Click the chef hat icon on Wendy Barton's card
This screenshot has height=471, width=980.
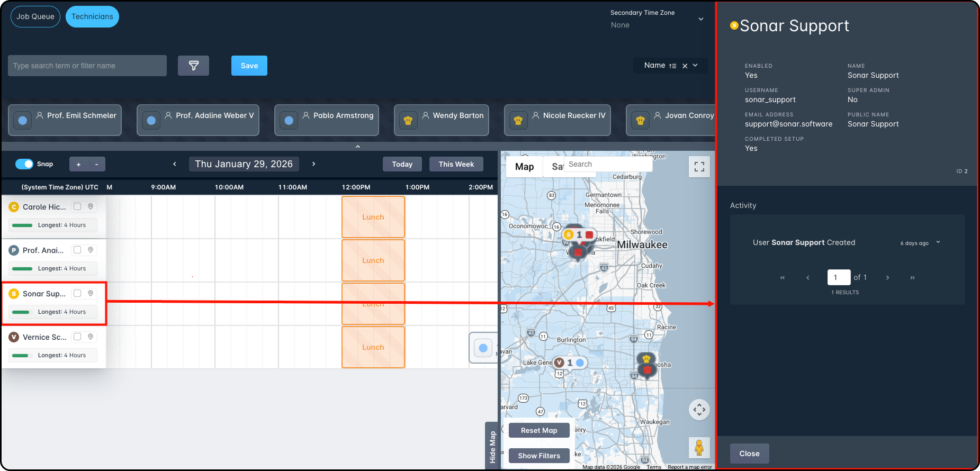408,121
